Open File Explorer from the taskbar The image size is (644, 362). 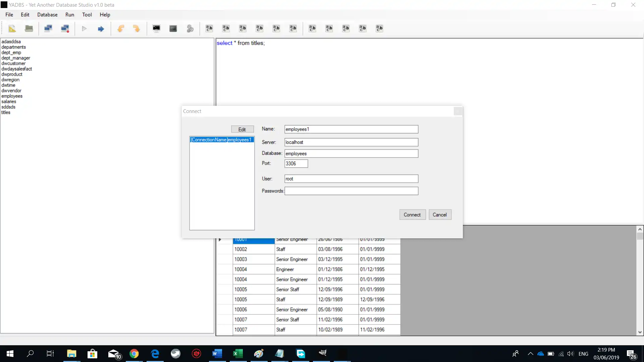(x=71, y=354)
